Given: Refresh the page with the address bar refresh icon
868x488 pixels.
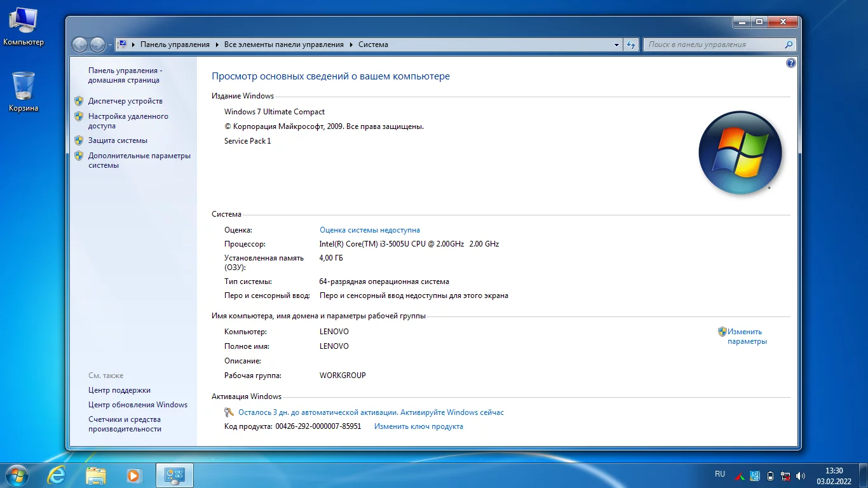Looking at the screenshot, I should [631, 44].
